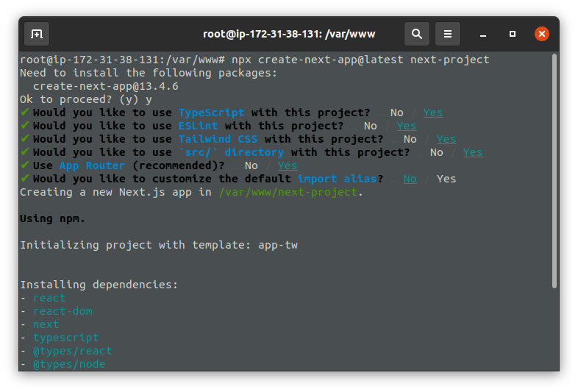Screen dimensions: 578x392
Task: Click the typescript dependency entry
Action: click(x=66, y=338)
